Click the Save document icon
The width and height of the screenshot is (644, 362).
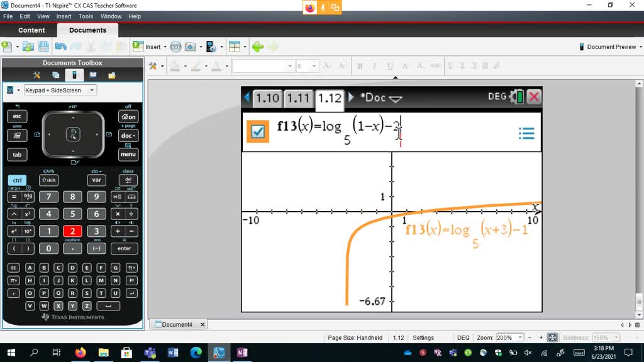click(x=44, y=47)
